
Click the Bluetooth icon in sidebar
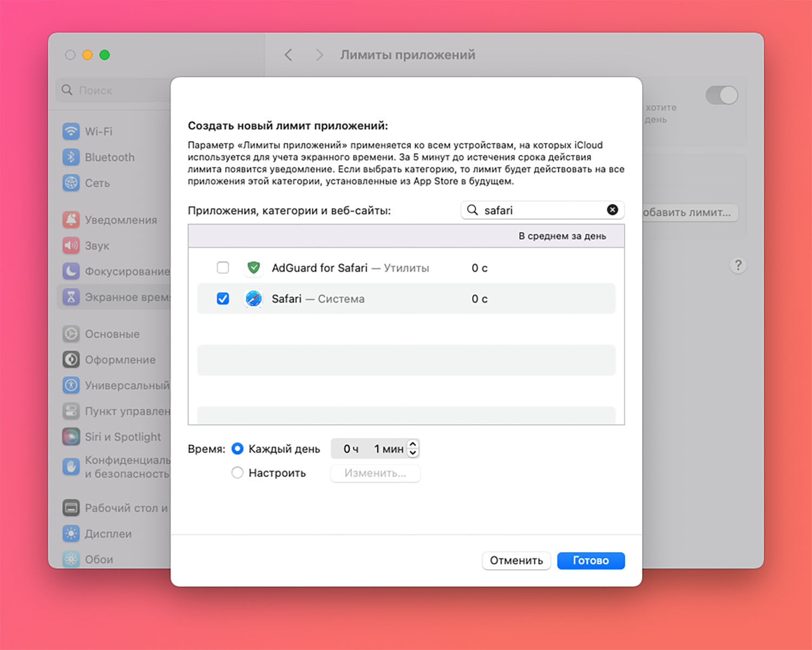[71, 157]
